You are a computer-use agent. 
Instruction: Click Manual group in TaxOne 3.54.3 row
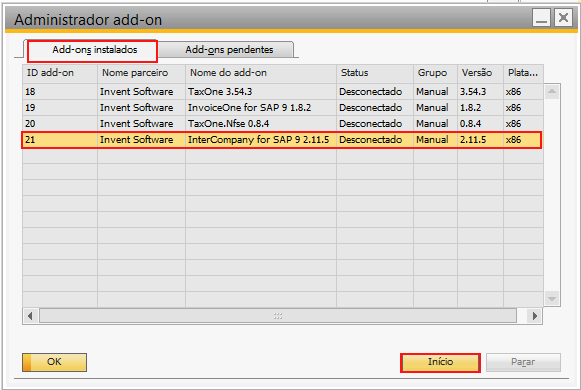coord(432,92)
